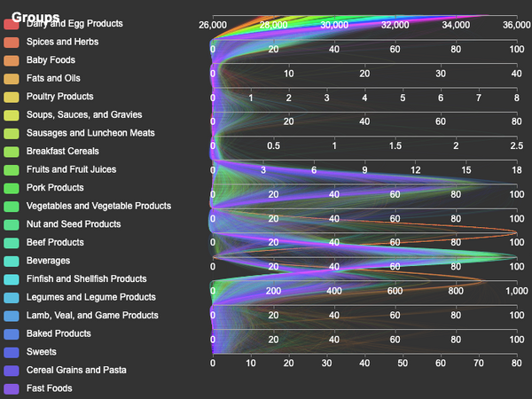The width and height of the screenshot is (532, 399).
Task: Click the Baby Foods orange swatch
Action: (x=12, y=60)
